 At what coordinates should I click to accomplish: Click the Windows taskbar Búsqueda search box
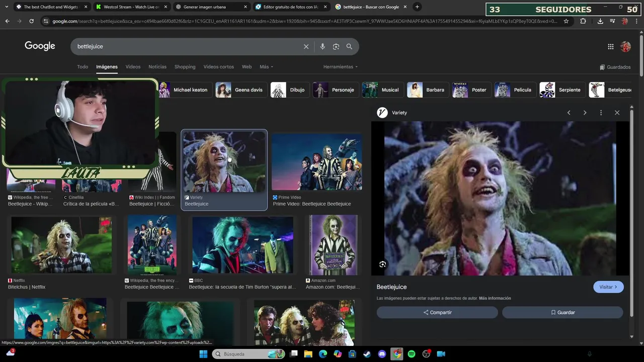pyautogui.click(x=249, y=354)
